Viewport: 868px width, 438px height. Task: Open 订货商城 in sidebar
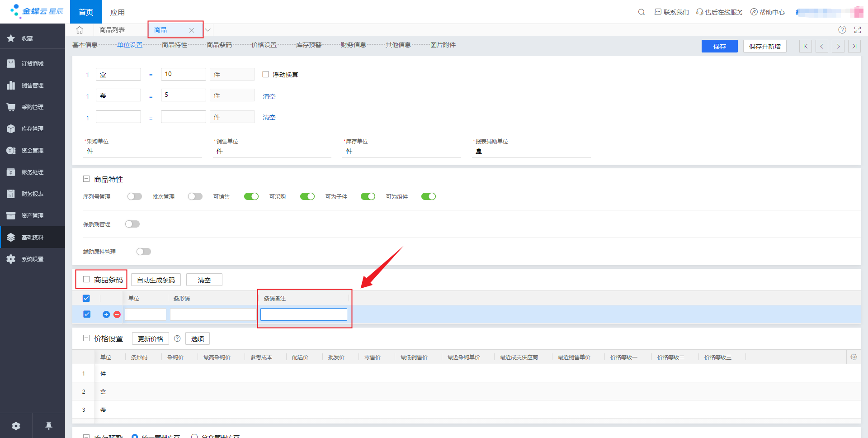(33, 64)
